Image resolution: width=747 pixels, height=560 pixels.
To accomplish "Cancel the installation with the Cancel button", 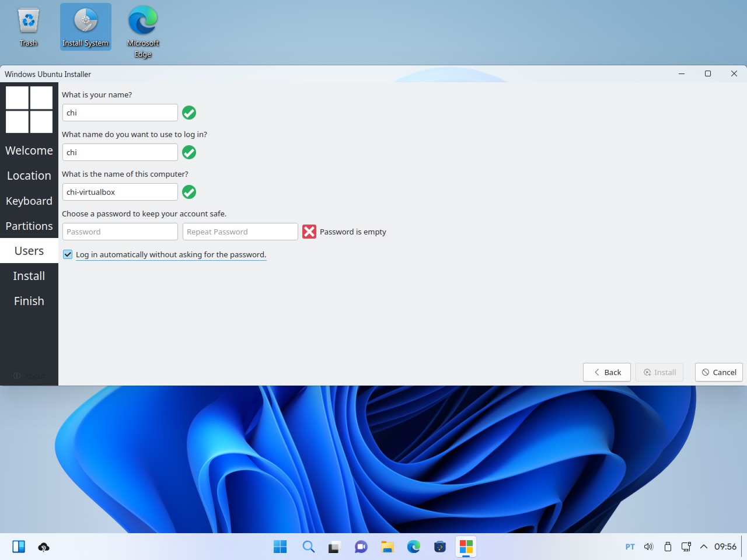I will tap(719, 372).
